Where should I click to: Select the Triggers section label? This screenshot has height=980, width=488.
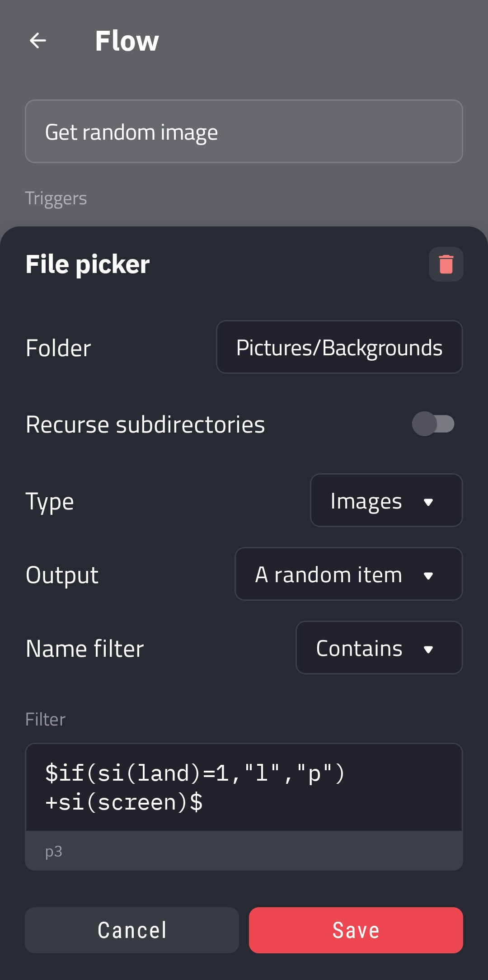point(56,199)
